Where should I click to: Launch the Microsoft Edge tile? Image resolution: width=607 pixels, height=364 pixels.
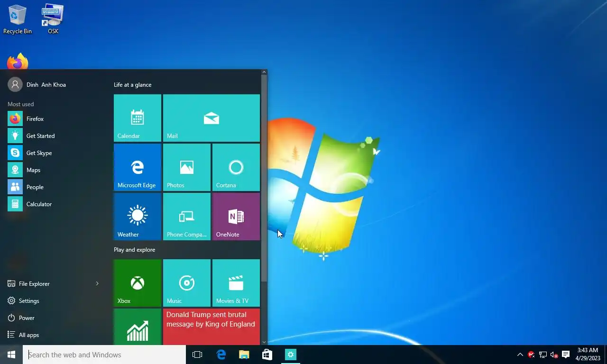[138, 167]
